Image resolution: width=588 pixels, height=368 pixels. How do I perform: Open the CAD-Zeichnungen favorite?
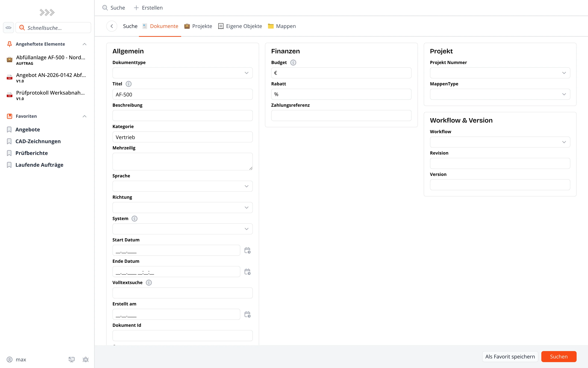(x=38, y=141)
